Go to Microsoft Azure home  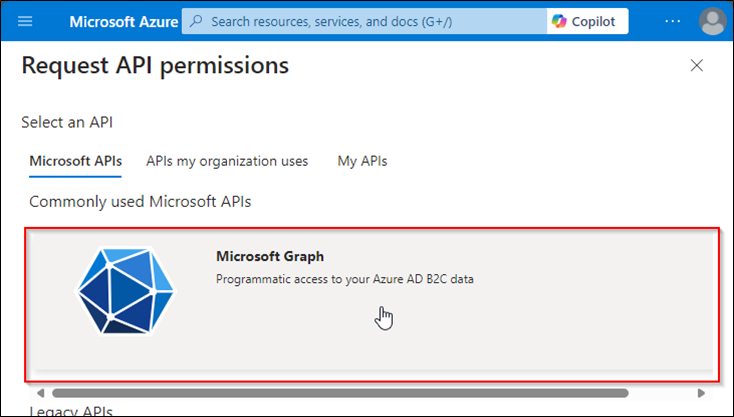point(124,22)
